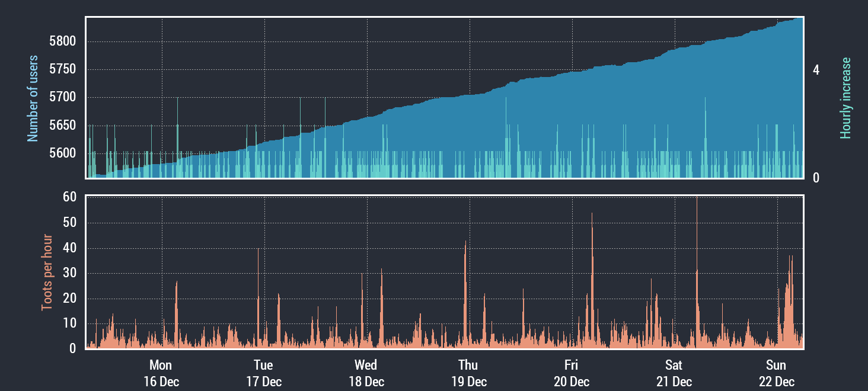Click the 50 tick on toots axis

tap(70, 223)
